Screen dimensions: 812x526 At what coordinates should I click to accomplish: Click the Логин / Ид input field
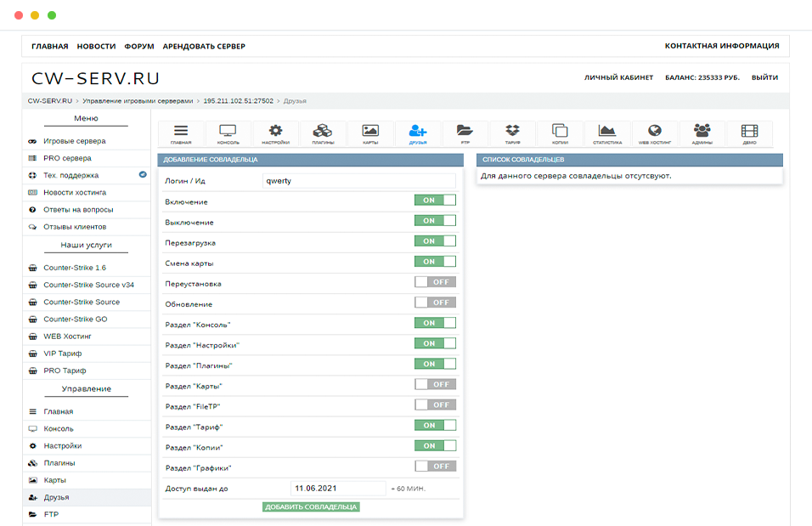click(358, 180)
